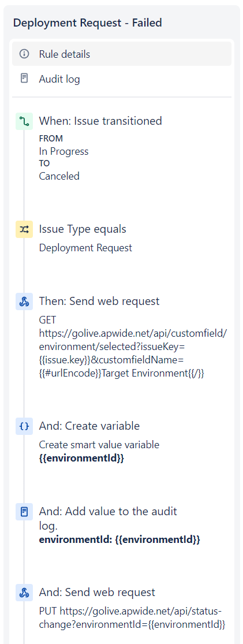243x644 pixels.
Task: Click the Deployment Request - Failed rule title
Action: pyautogui.click(x=87, y=23)
